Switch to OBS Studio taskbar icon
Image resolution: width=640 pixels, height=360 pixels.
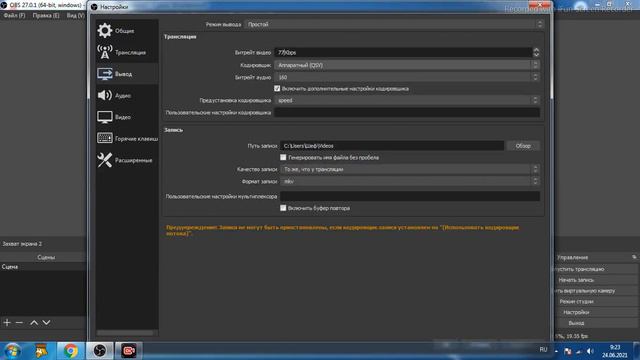(100, 351)
